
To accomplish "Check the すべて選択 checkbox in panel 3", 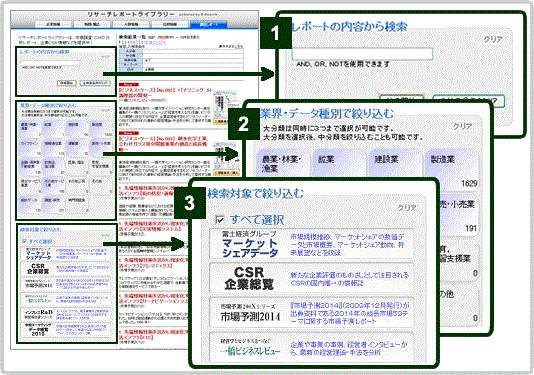I will [220, 220].
